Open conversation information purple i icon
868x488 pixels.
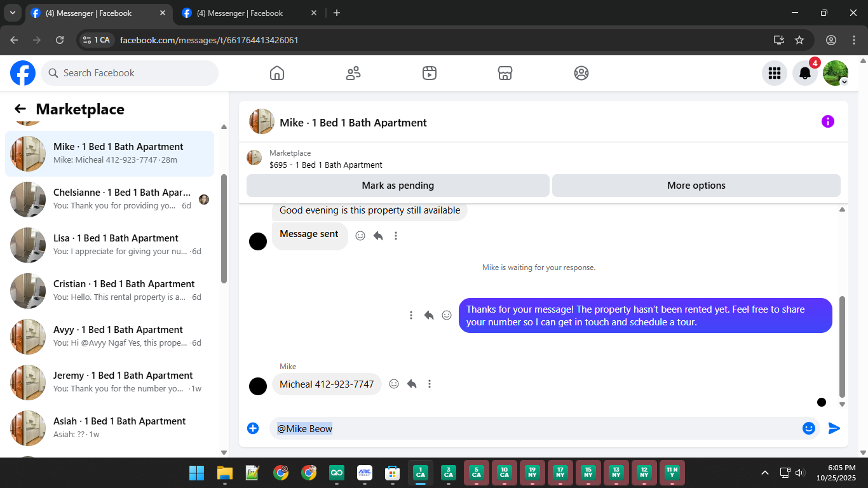(x=828, y=121)
